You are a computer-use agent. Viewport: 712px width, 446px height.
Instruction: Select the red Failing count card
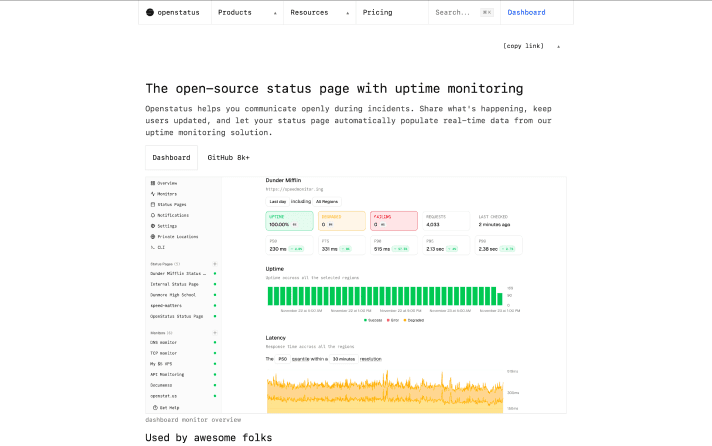coord(394,221)
